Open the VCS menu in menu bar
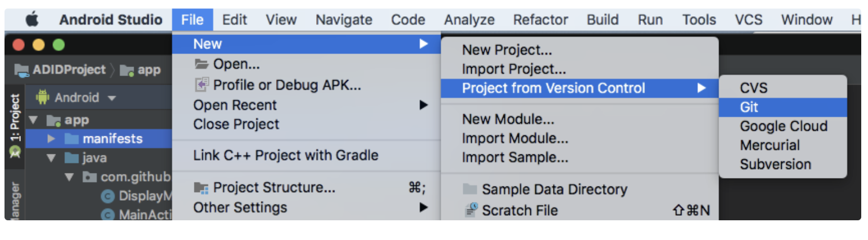Viewport: 868px width, 240px height. click(749, 20)
